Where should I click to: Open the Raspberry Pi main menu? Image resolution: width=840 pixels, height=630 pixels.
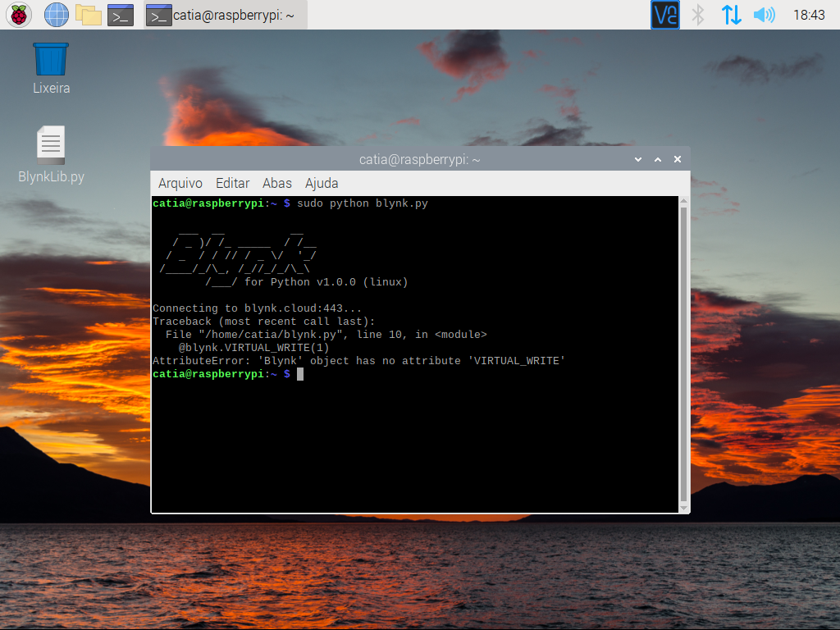[18, 15]
